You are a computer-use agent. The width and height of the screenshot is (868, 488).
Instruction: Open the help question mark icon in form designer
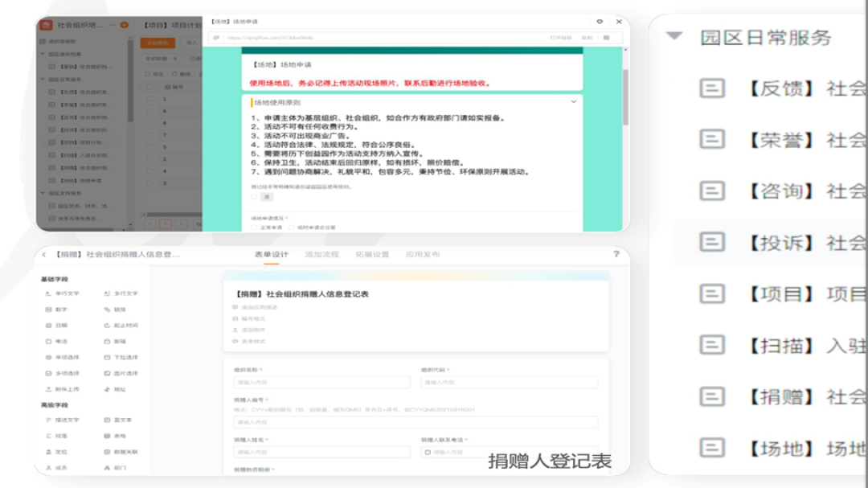[616, 254]
